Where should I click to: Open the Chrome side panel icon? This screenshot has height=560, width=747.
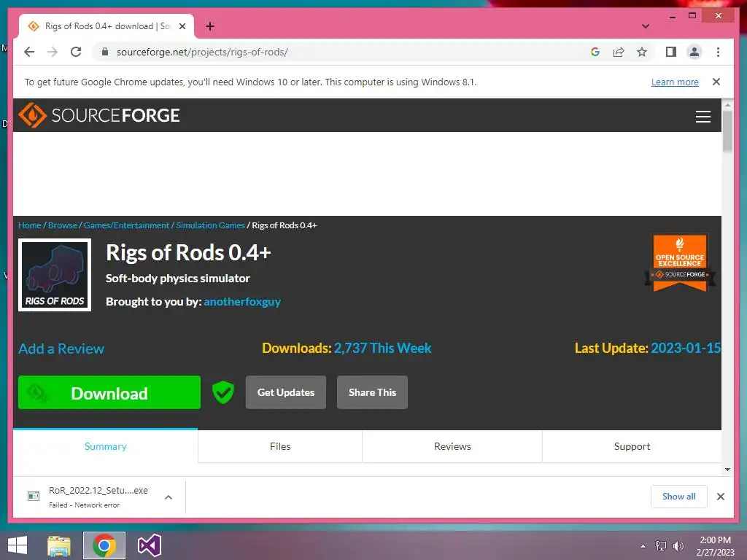[671, 52]
